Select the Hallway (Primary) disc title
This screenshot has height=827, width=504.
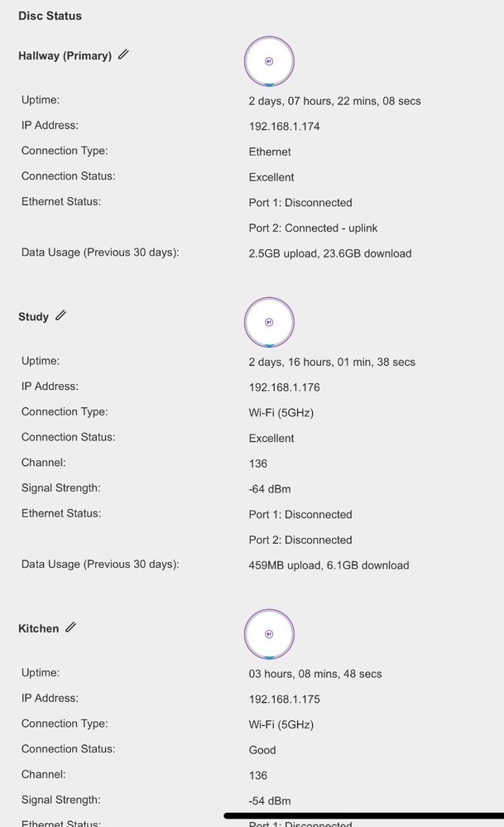click(65, 56)
